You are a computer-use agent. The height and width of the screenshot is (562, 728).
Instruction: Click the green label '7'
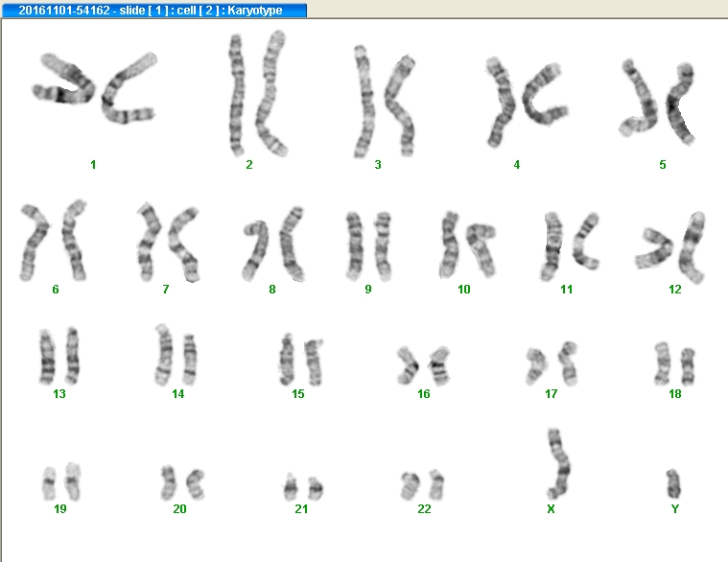click(166, 290)
